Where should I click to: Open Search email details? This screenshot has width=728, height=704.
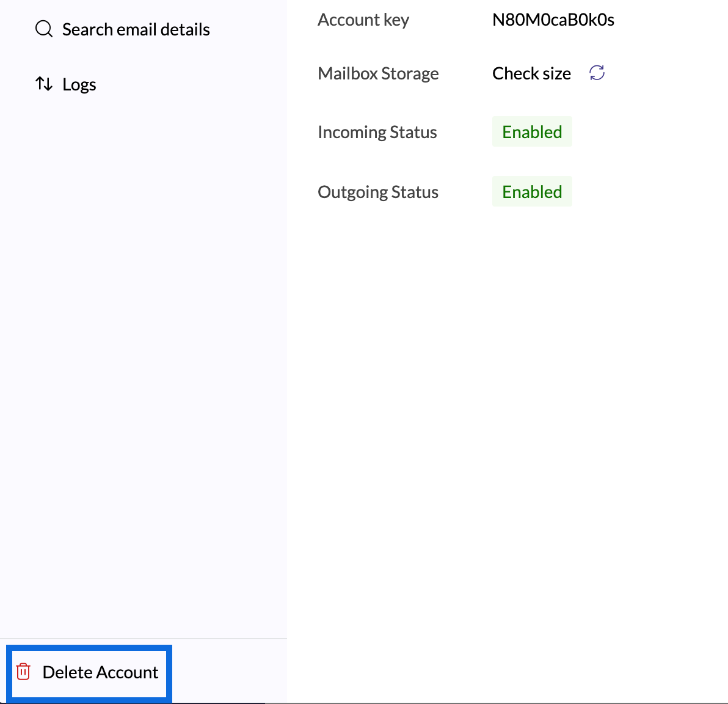pyautogui.click(x=136, y=29)
